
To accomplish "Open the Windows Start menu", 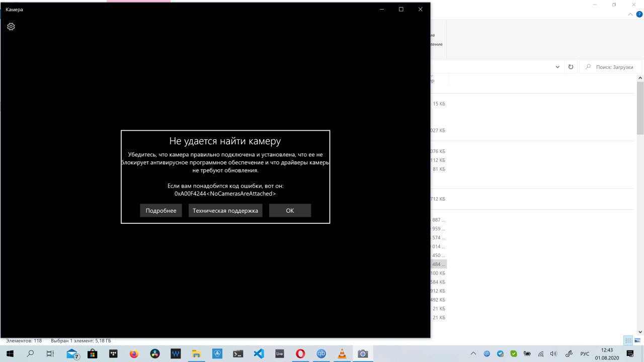I will coord(10,353).
